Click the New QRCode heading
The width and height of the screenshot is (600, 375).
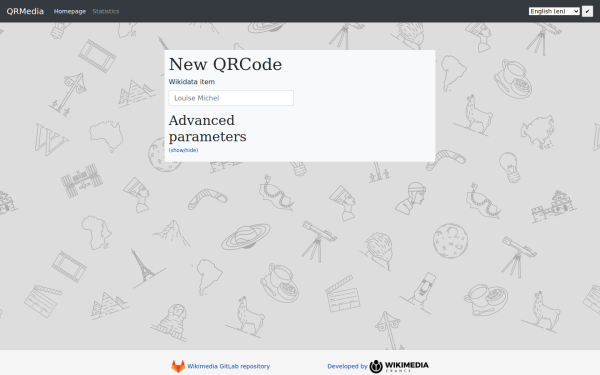pos(225,64)
